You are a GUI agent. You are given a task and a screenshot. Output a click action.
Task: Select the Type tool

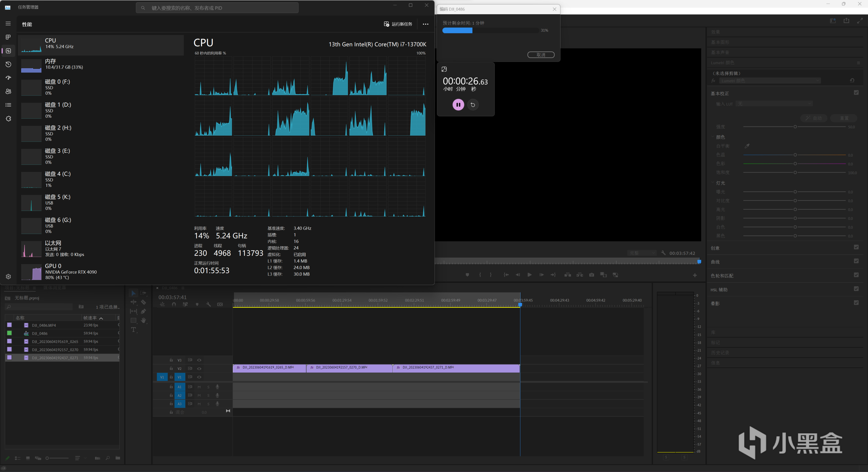pos(133,329)
